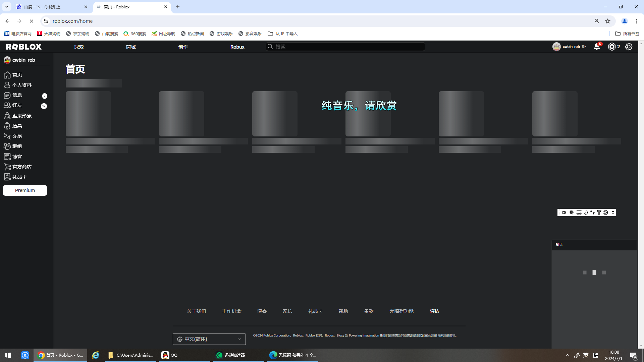Go back in Chrome
Viewport: 644px width, 362px height.
click(x=7, y=21)
